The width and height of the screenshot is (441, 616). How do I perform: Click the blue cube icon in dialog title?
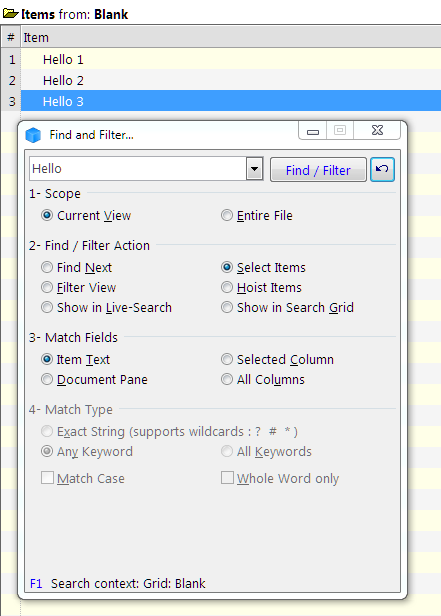[33, 135]
